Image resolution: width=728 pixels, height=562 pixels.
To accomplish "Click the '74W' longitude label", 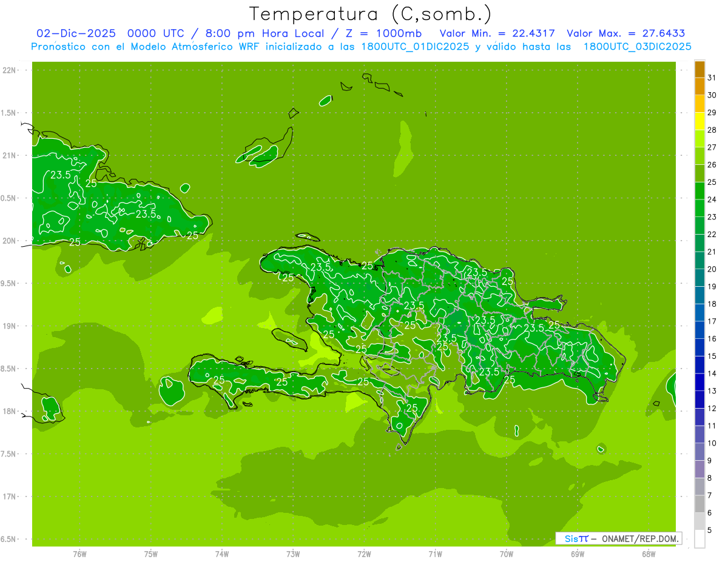I will (x=222, y=554).
